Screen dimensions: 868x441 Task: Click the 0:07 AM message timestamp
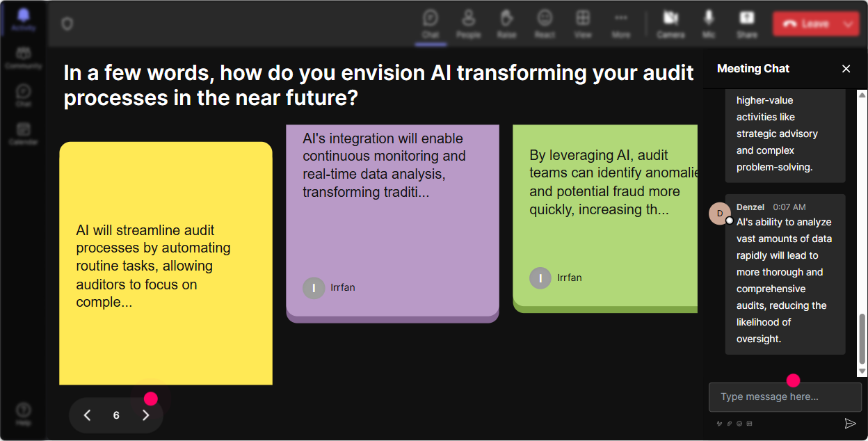coord(789,207)
